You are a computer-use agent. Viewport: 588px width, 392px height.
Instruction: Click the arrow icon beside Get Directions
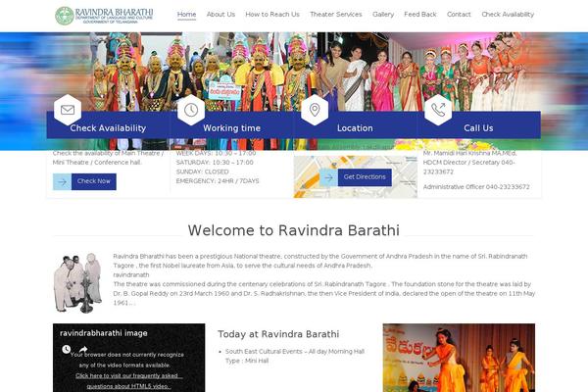pos(328,177)
